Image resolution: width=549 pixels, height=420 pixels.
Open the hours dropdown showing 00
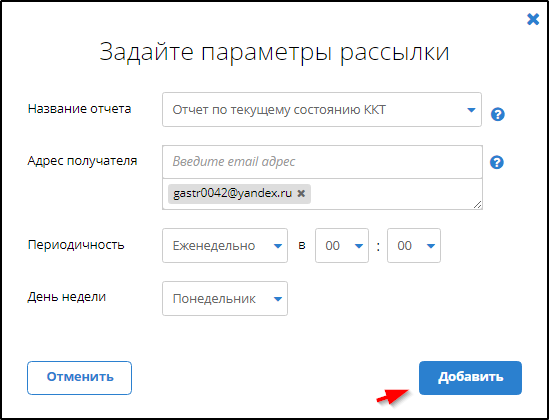(x=342, y=246)
